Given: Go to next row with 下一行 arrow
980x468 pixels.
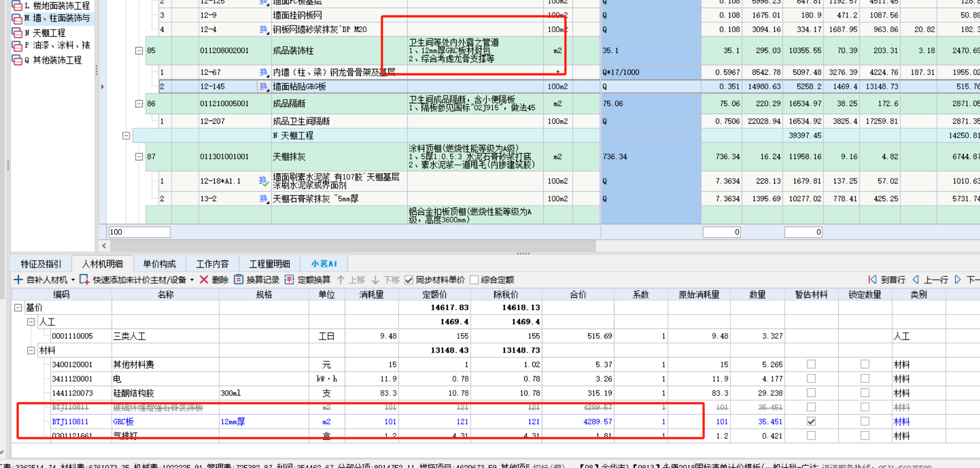Looking at the screenshot, I should pos(958,280).
